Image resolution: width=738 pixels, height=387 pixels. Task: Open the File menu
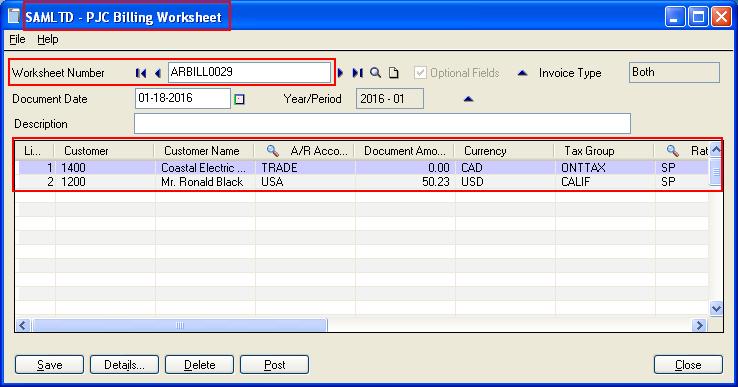[x=17, y=40]
